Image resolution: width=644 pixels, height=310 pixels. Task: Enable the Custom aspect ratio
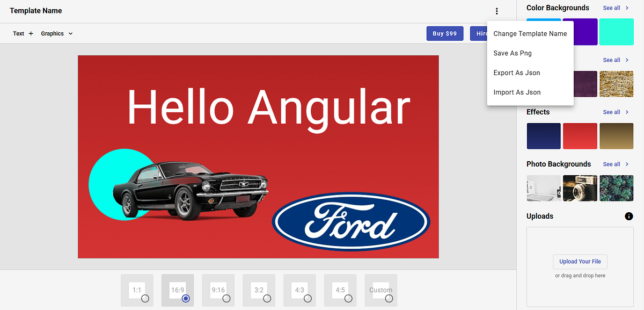tap(380, 290)
